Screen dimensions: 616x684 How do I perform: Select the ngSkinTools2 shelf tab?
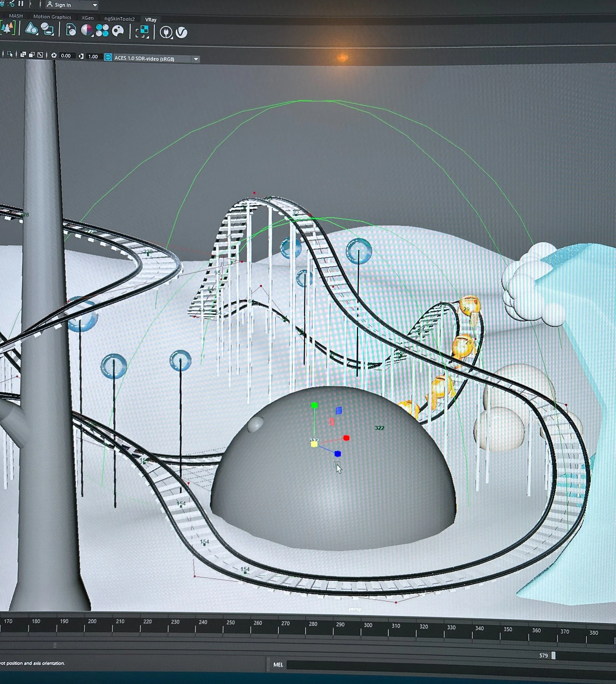[x=120, y=19]
